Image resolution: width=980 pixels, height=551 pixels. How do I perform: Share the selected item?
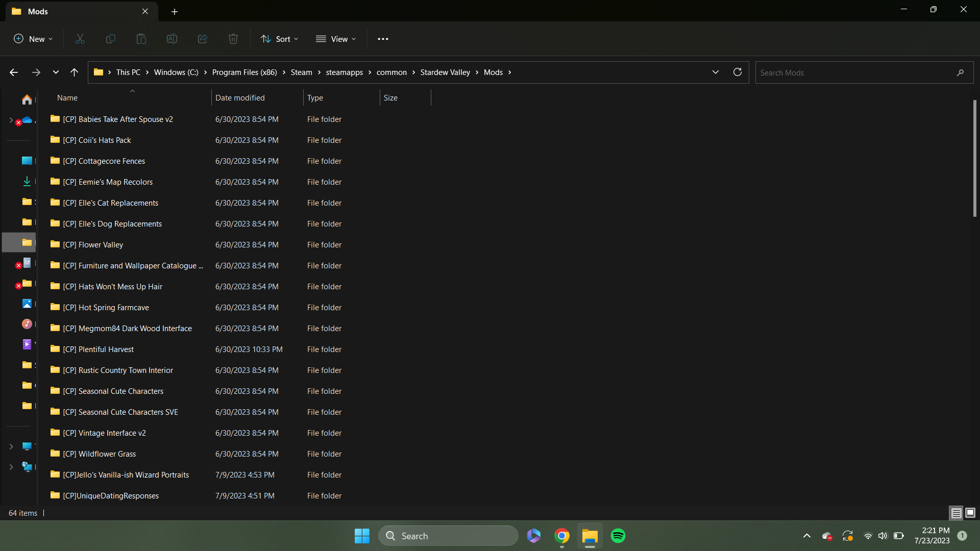pyautogui.click(x=202, y=39)
